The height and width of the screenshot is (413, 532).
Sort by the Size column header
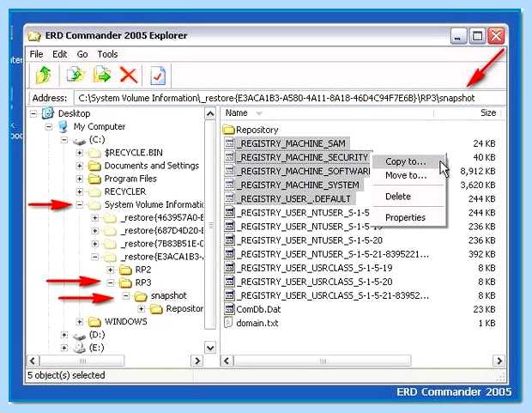coord(469,112)
